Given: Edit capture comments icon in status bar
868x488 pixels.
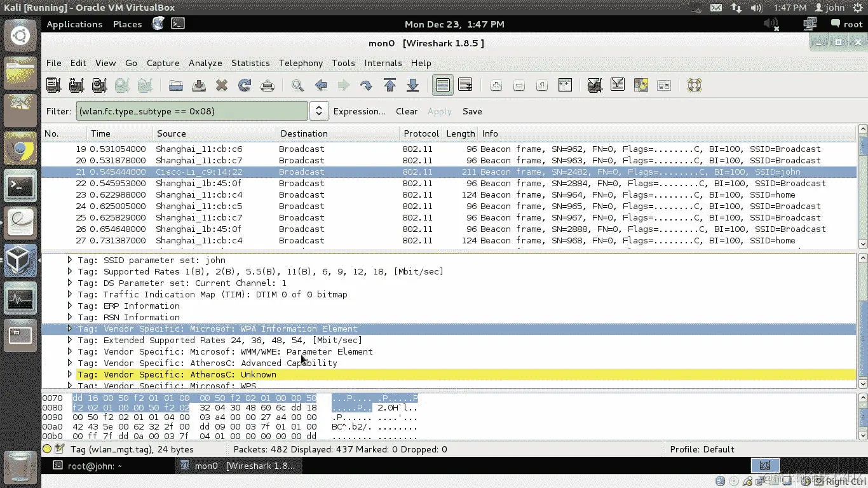Looking at the screenshot, I should pyautogui.click(x=60, y=449).
